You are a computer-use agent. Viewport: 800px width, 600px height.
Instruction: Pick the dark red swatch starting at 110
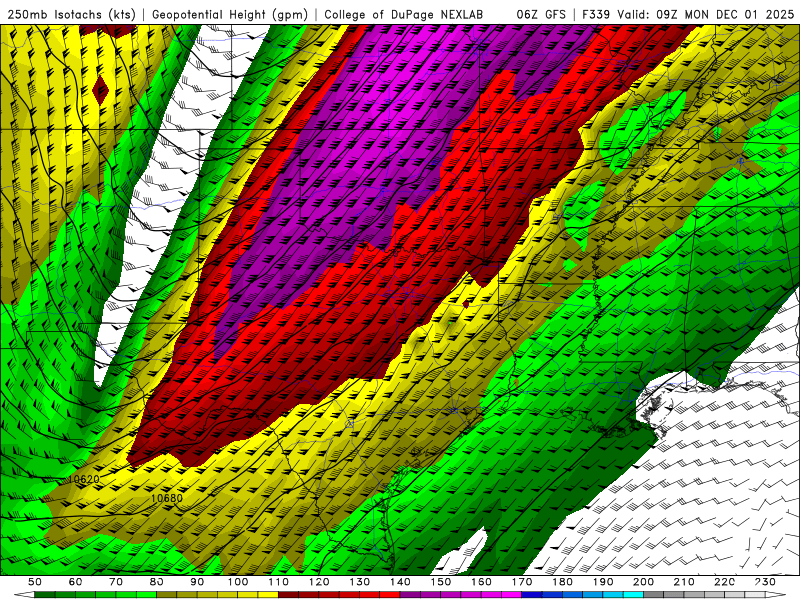click(288, 595)
